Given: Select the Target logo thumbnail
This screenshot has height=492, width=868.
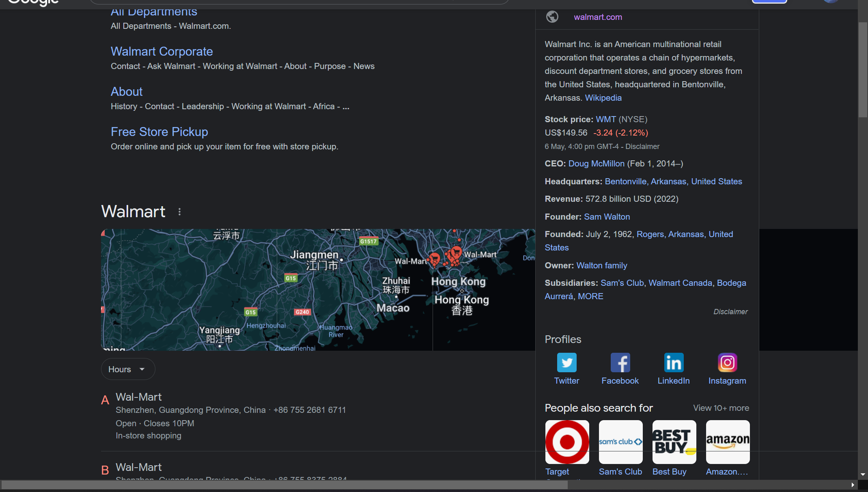Looking at the screenshot, I should (x=567, y=442).
